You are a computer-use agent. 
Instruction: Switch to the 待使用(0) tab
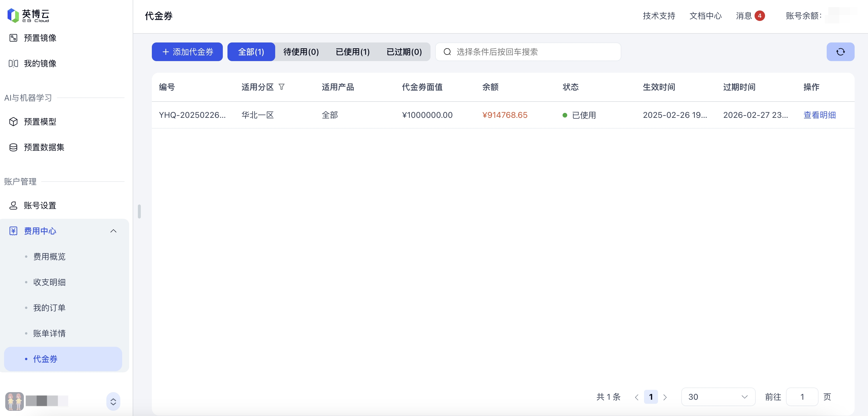click(x=300, y=51)
